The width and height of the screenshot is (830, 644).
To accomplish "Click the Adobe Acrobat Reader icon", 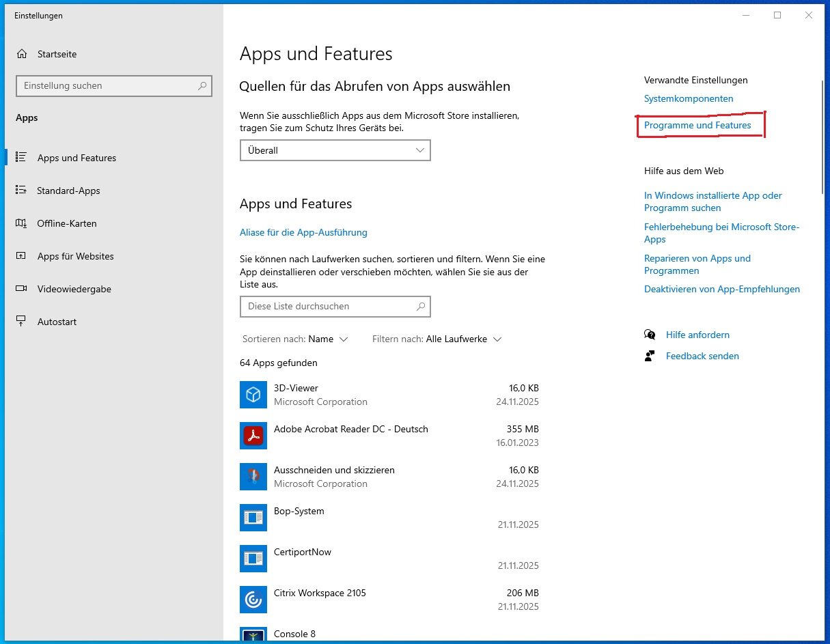I will pyautogui.click(x=253, y=436).
